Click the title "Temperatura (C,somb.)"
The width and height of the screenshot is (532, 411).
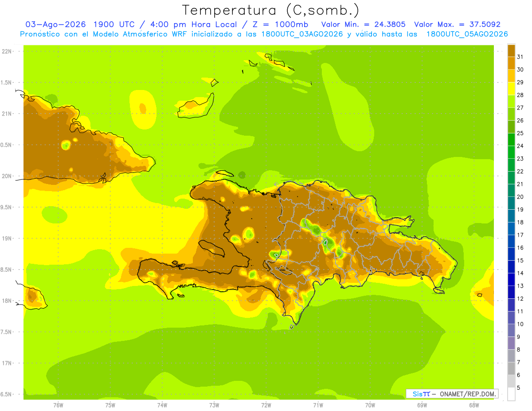click(271, 10)
